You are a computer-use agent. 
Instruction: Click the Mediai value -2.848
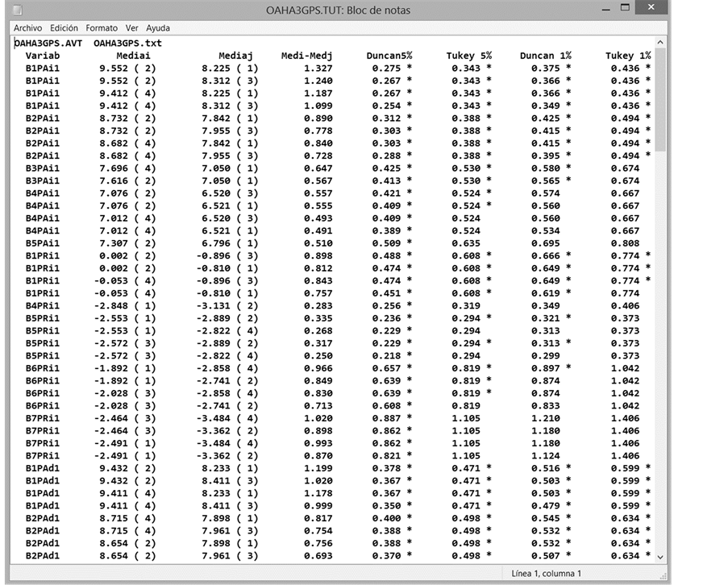point(111,306)
